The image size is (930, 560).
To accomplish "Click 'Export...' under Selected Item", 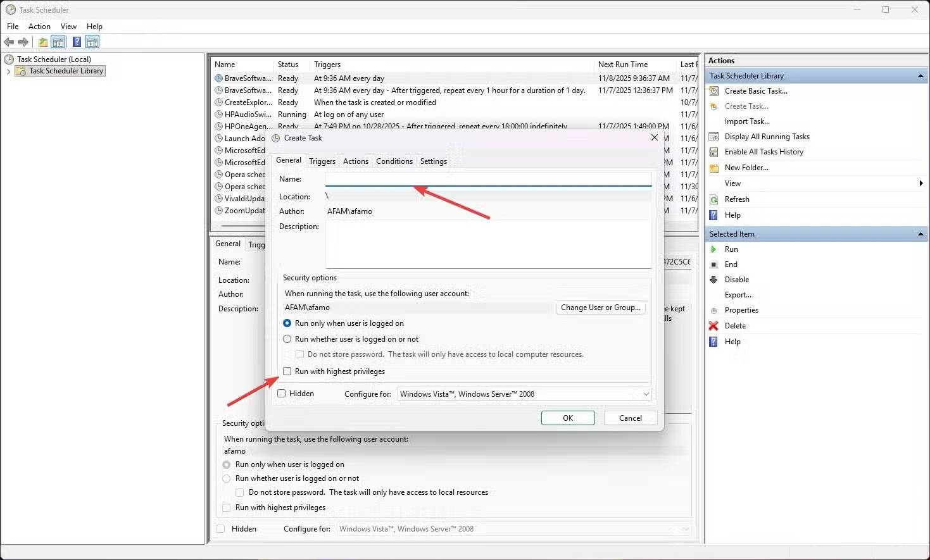I will [x=738, y=295].
